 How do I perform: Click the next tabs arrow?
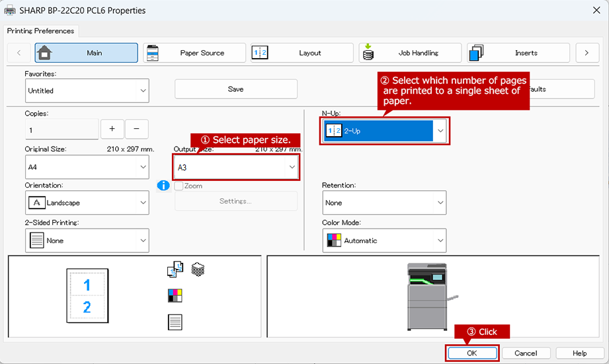[587, 53]
